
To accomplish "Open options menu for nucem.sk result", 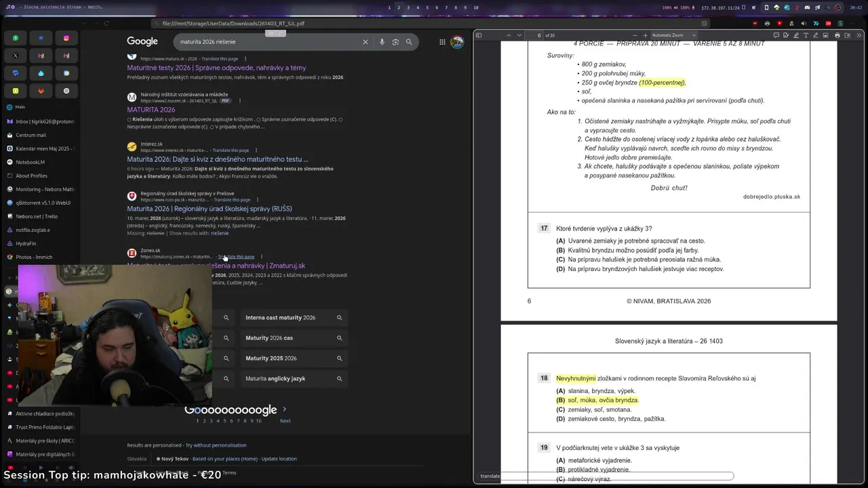I will click(239, 101).
